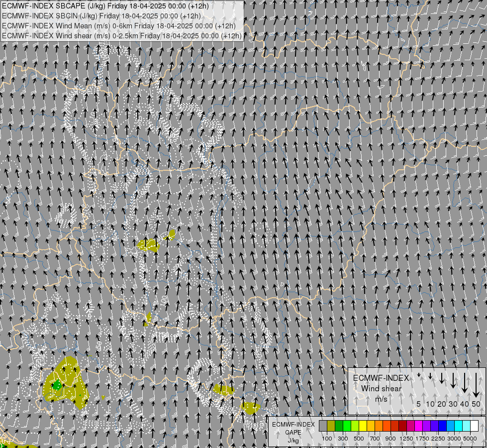Click the SBCAPE title line at top

point(105,6)
